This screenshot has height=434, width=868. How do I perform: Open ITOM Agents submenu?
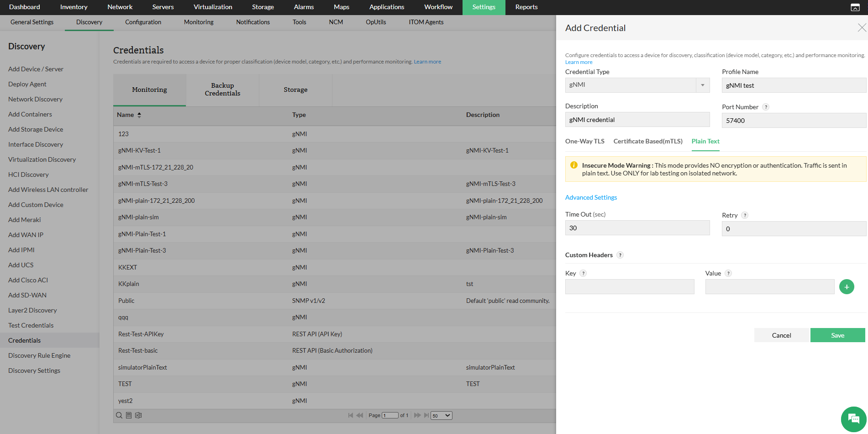[426, 22]
